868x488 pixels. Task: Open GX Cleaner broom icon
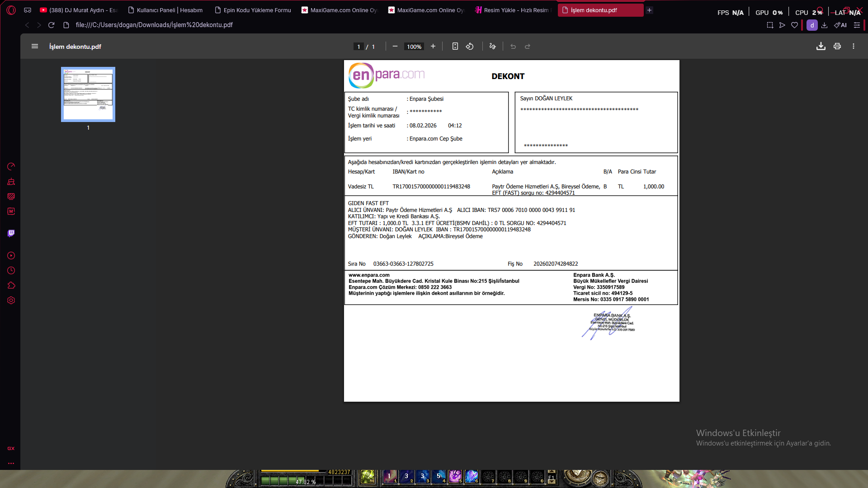point(11,182)
